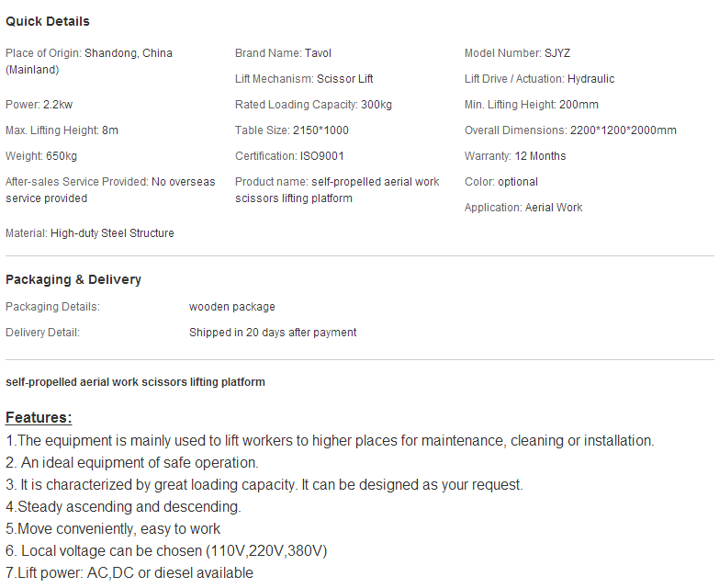This screenshot has width=719, height=588.
Task: Click Overall Dimensions 2200*1200*2000mm
Action: (570, 130)
